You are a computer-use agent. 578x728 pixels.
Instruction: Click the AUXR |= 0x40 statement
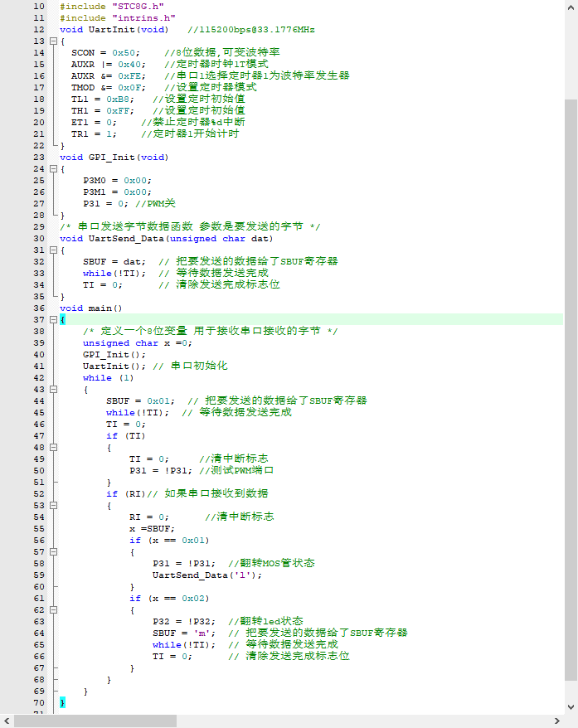(x=108, y=64)
